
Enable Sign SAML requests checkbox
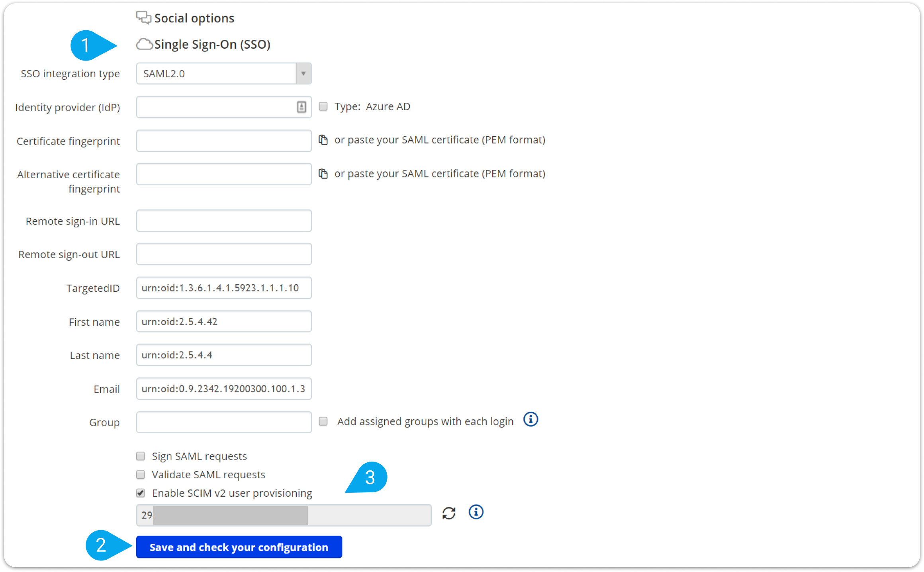pos(141,456)
